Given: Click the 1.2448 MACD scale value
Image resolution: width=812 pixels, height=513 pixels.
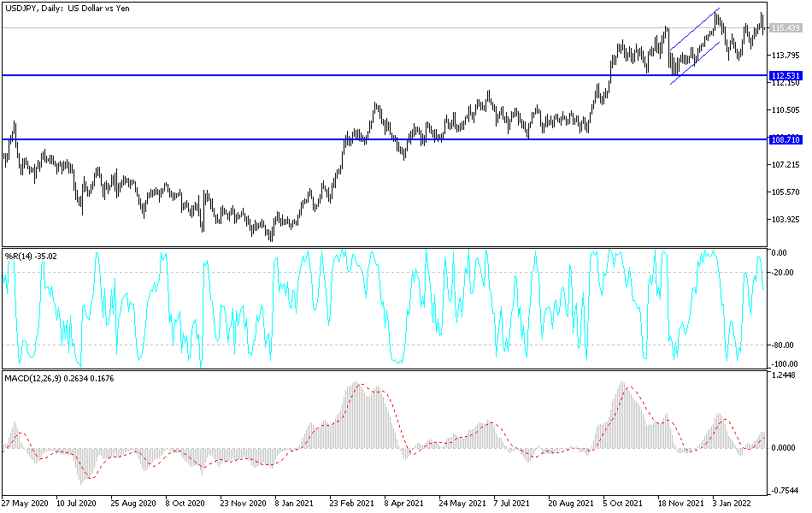Looking at the screenshot, I should (785, 373).
